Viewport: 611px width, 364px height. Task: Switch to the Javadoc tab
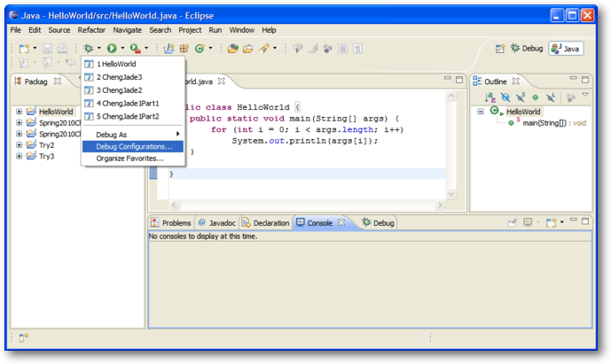pos(217,222)
